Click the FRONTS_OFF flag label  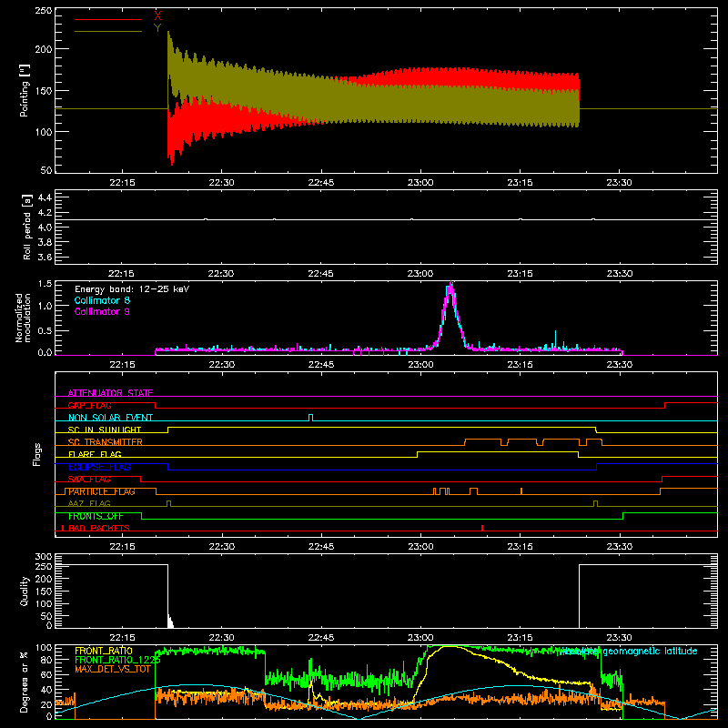(x=96, y=516)
